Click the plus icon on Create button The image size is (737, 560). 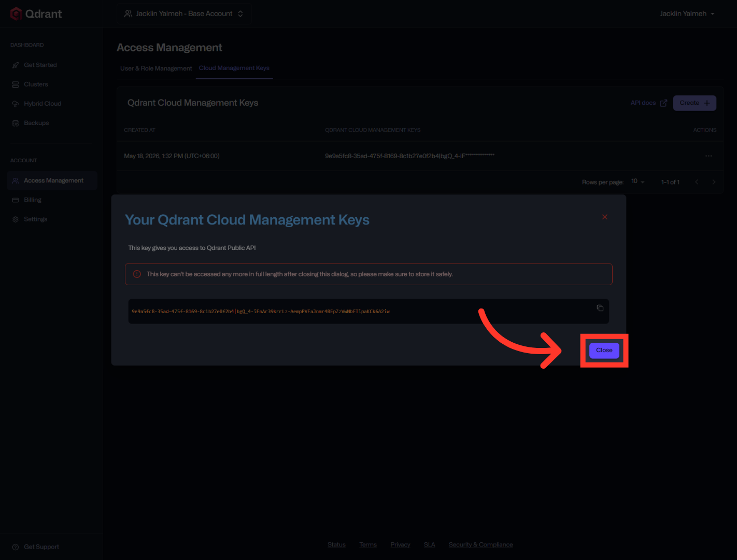pos(707,103)
